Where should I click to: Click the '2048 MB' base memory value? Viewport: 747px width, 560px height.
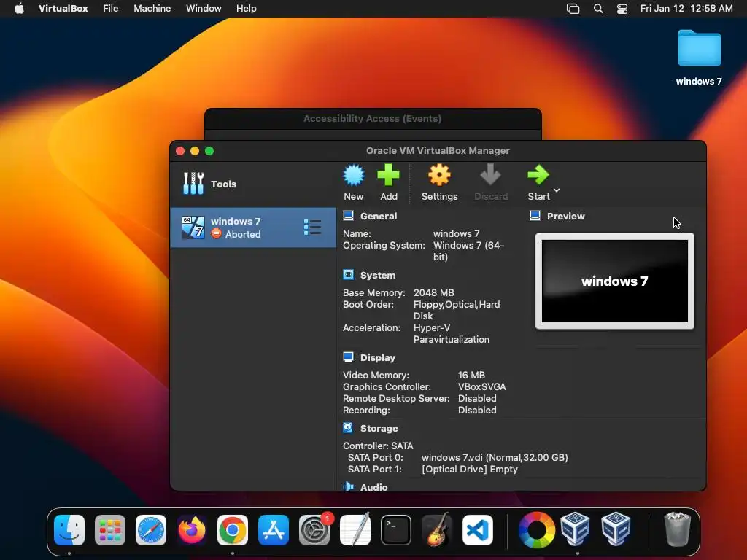(433, 292)
